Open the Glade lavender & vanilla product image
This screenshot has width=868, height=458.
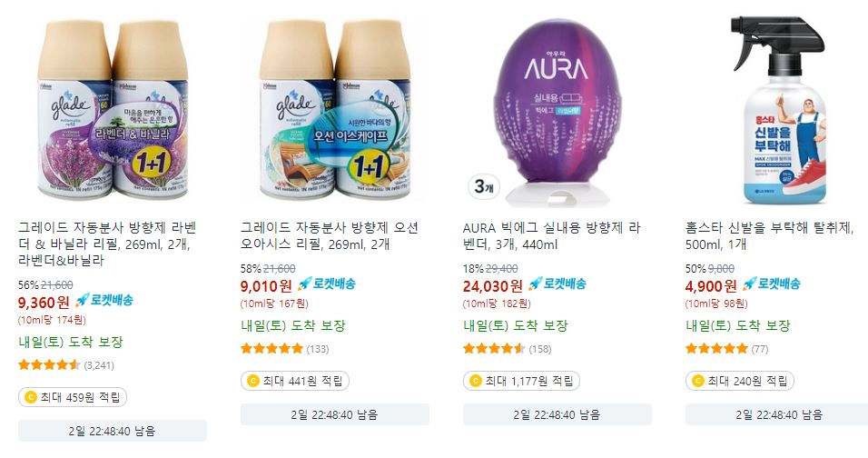coord(113,111)
